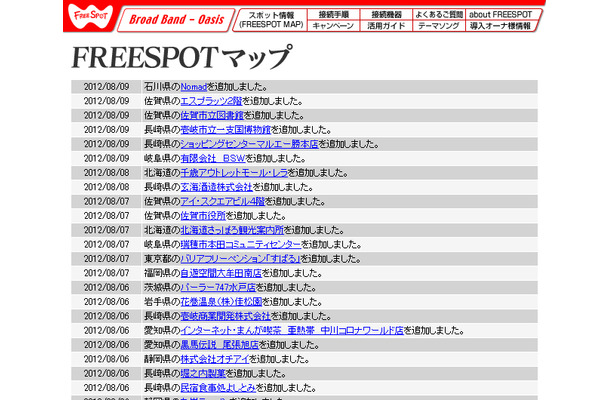Screen dimensions: 610x400
Task: Open the パーラー747水戸店 link
Action: 218,288
